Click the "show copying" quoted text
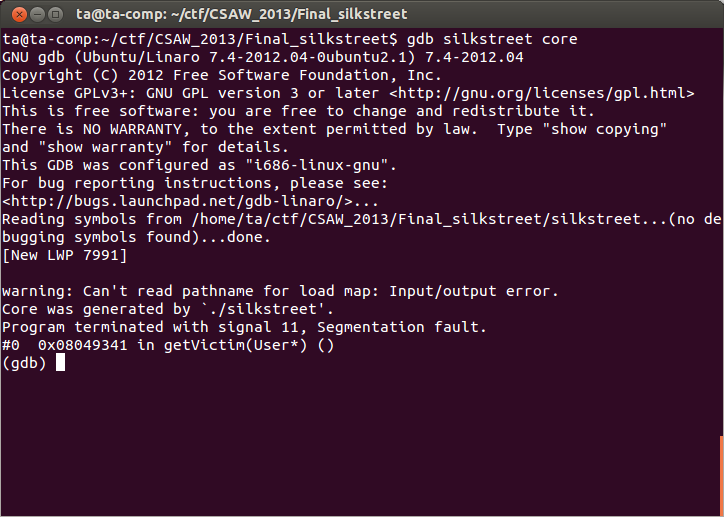Screen dimensions: 724x517 click(604, 129)
